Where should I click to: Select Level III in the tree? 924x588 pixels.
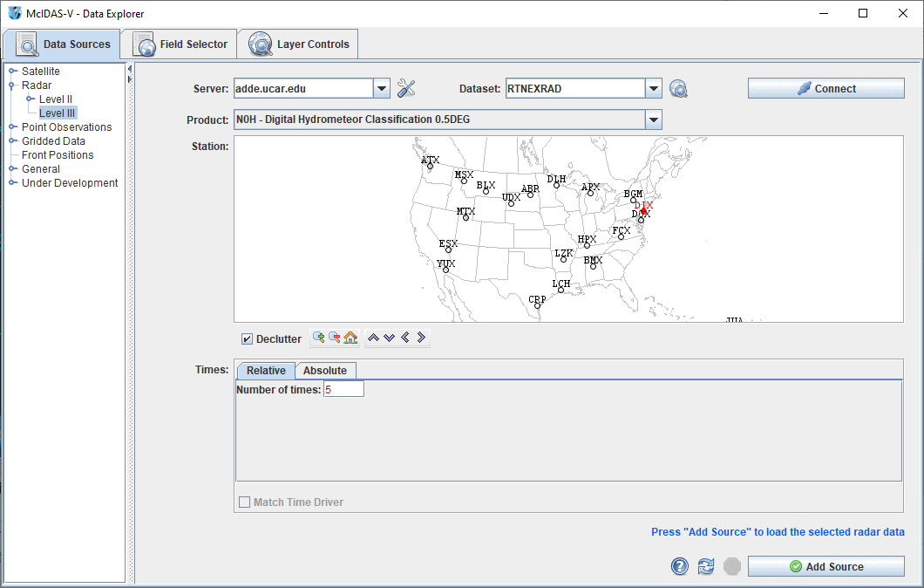coord(58,113)
